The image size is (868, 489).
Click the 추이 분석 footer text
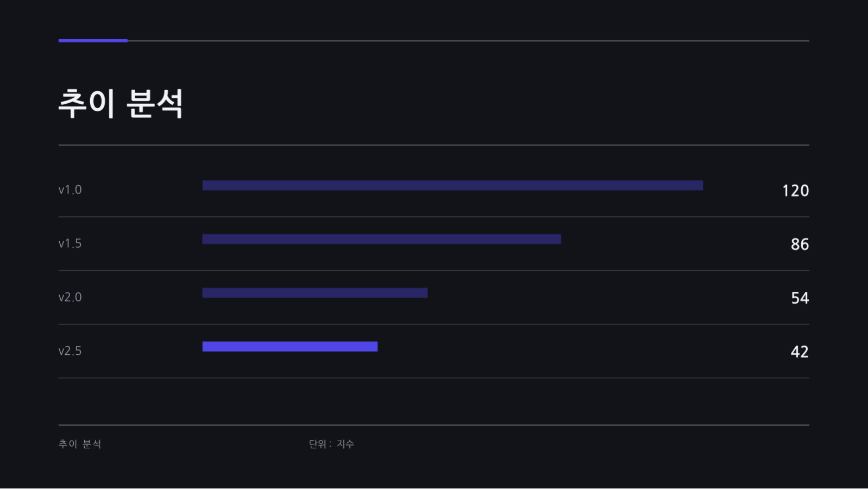click(x=80, y=444)
